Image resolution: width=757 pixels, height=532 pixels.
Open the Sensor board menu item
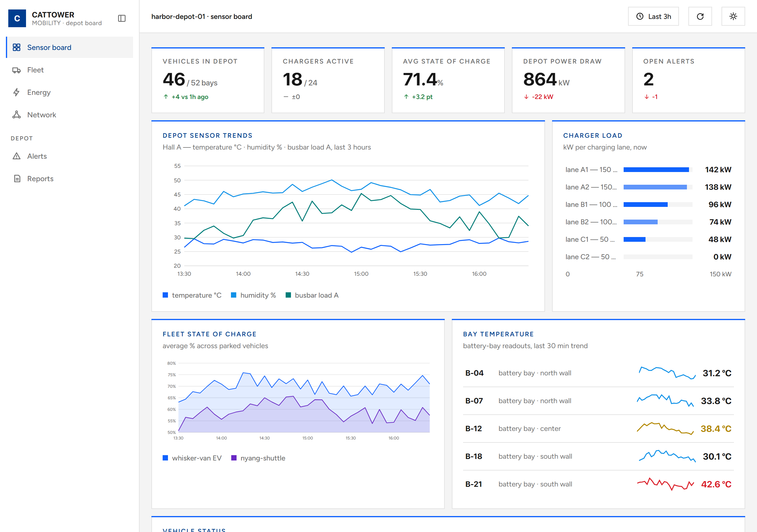(69, 48)
